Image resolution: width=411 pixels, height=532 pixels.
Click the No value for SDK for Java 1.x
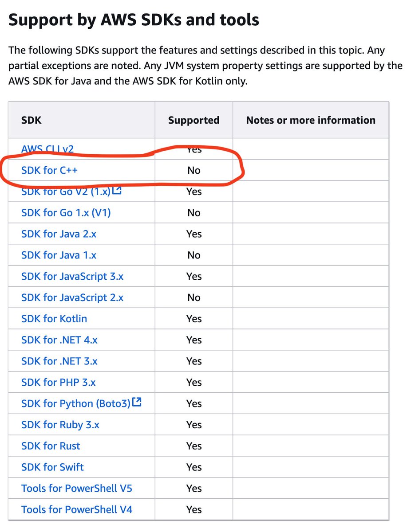(194, 255)
